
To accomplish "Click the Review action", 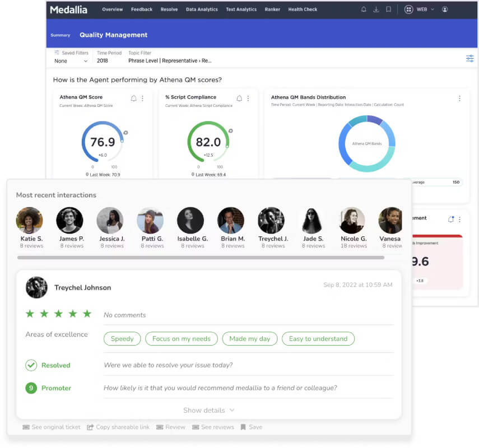I will point(171,427).
